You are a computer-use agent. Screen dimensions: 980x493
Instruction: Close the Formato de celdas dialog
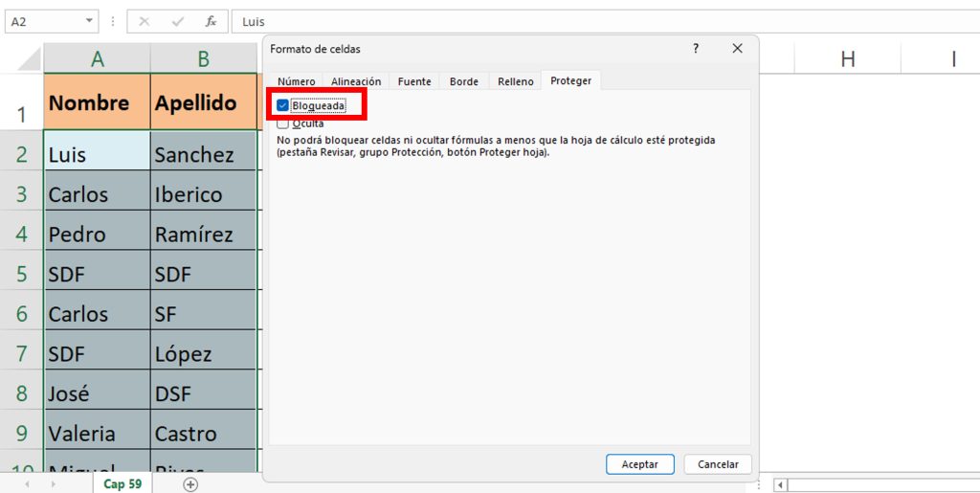737,49
